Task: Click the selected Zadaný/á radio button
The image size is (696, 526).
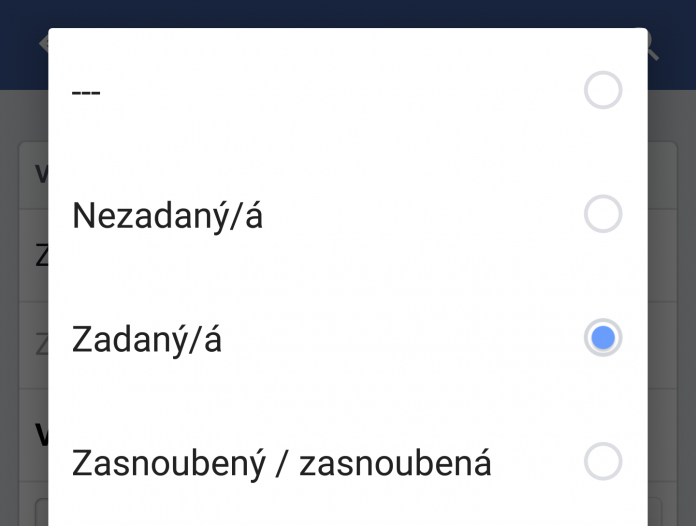Action: coord(603,338)
